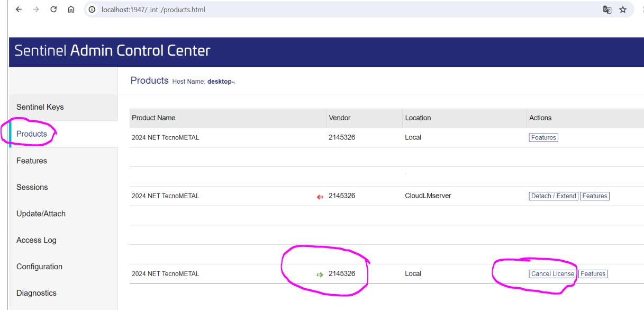The width and height of the screenshot is (644, 310).
Task: Click Features button next to Cancel License
Action: [x=593, y=274]
